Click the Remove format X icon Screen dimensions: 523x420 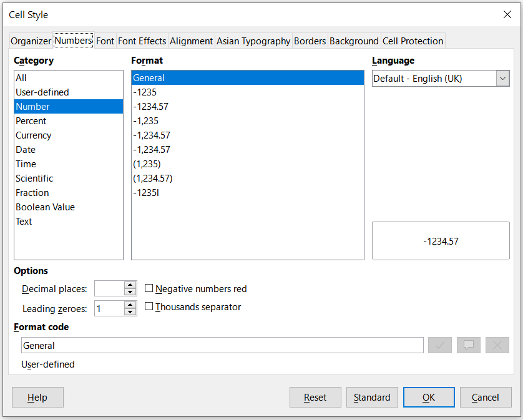point(497,345)
